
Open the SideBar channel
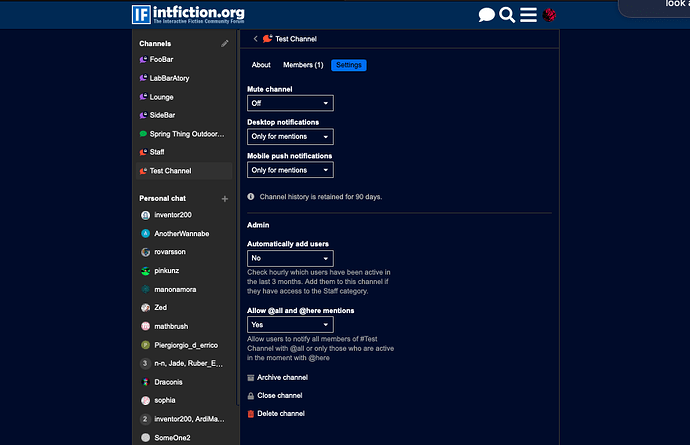point(184,115)
